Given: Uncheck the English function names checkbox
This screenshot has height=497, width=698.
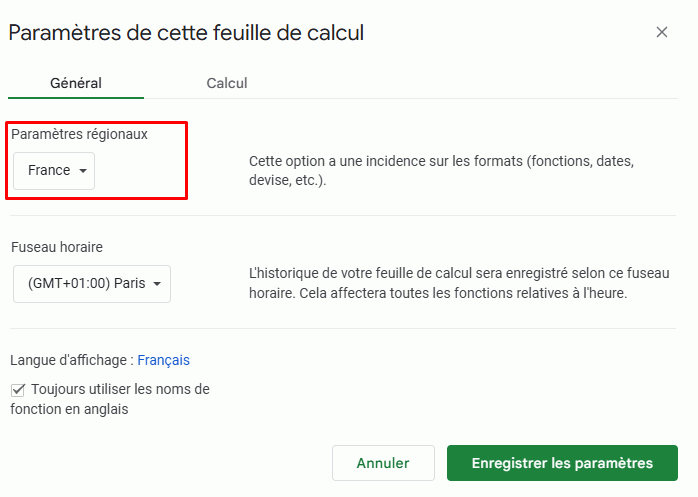Looking at the screenshot, I should pos(18,389).
